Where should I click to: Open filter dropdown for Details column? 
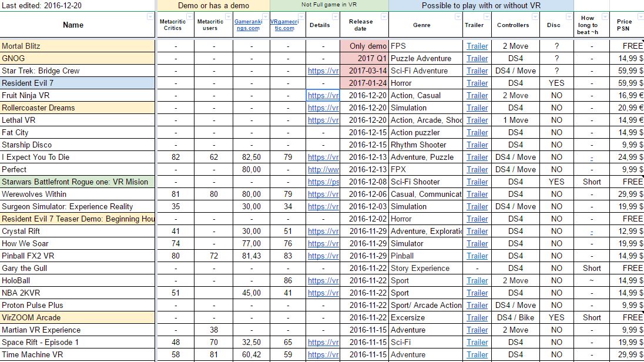(x=335, y=17)
